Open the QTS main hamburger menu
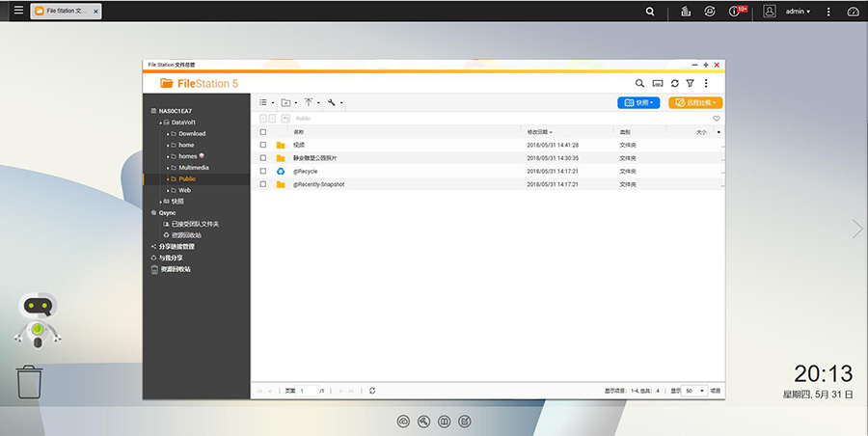868x436 pixels. 14,12
